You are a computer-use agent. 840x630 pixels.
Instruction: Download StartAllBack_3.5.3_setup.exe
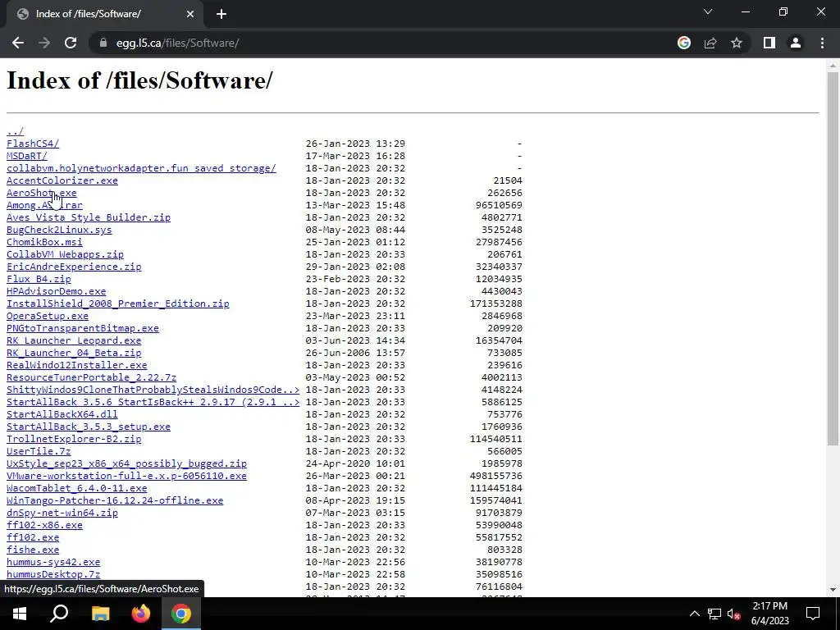(89, 427)
